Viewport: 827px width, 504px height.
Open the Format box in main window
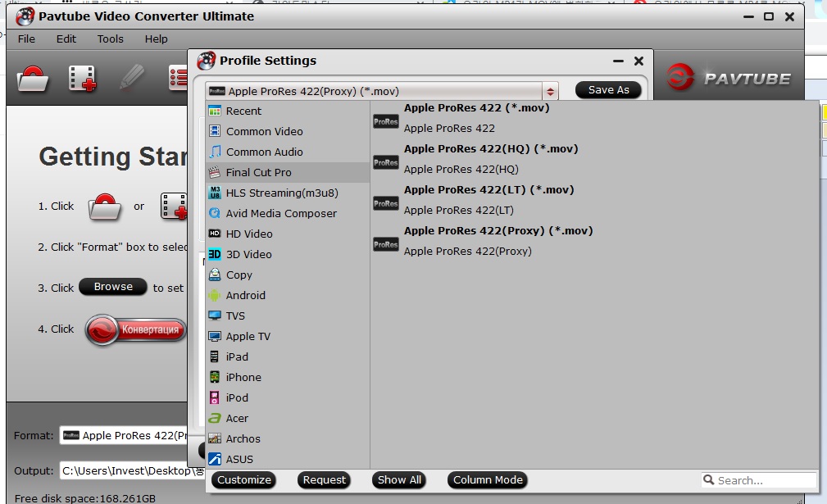[124, 435]
